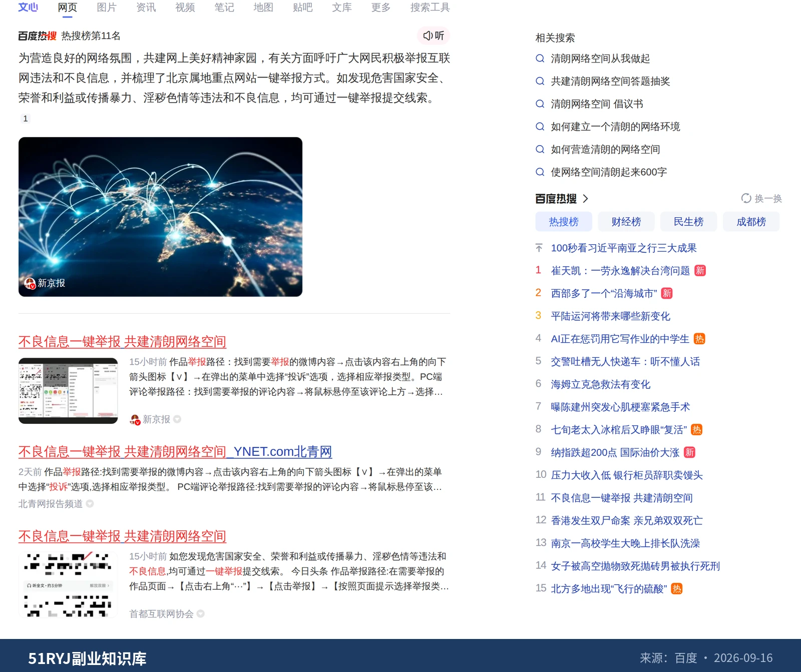
Task: Click badge icon beside 首都互联网协会
Action: pyautogui.click(x=200, y=613)
